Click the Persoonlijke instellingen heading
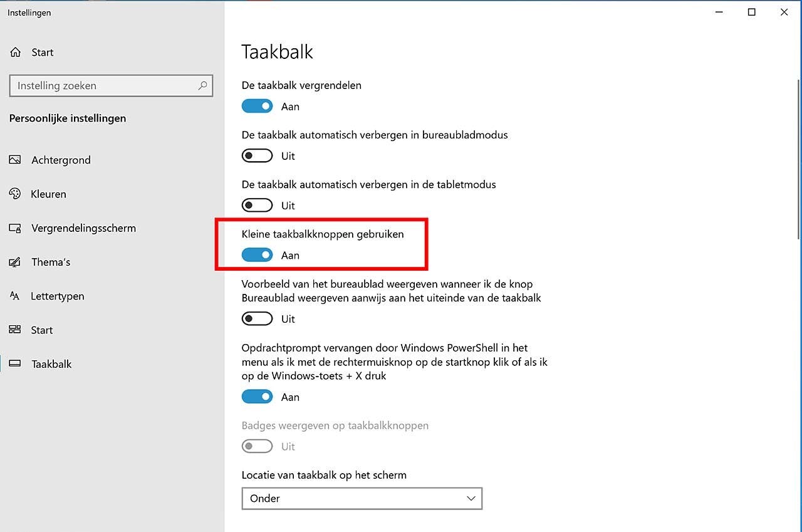 [67, 118]
